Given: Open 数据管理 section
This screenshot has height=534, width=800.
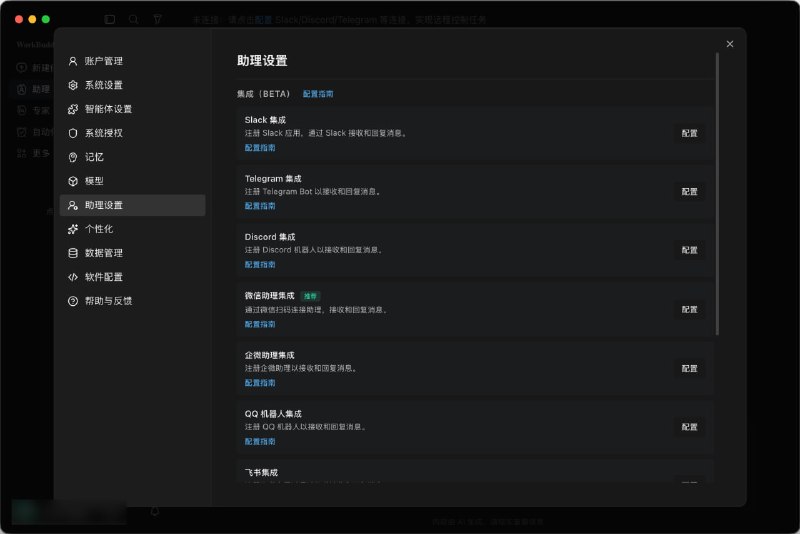Looking at the screenshot, I should coord(133,253).
